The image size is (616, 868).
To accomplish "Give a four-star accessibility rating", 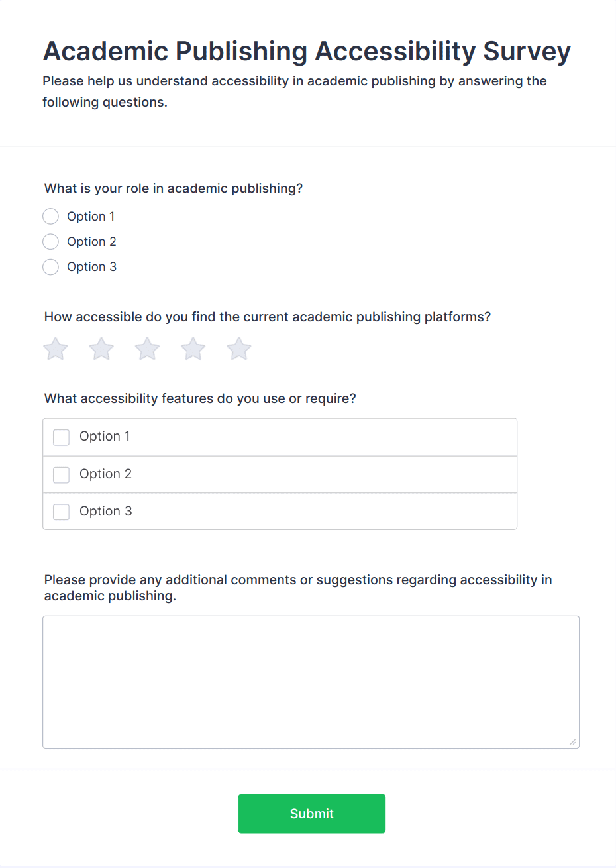I will pos(193,349).
